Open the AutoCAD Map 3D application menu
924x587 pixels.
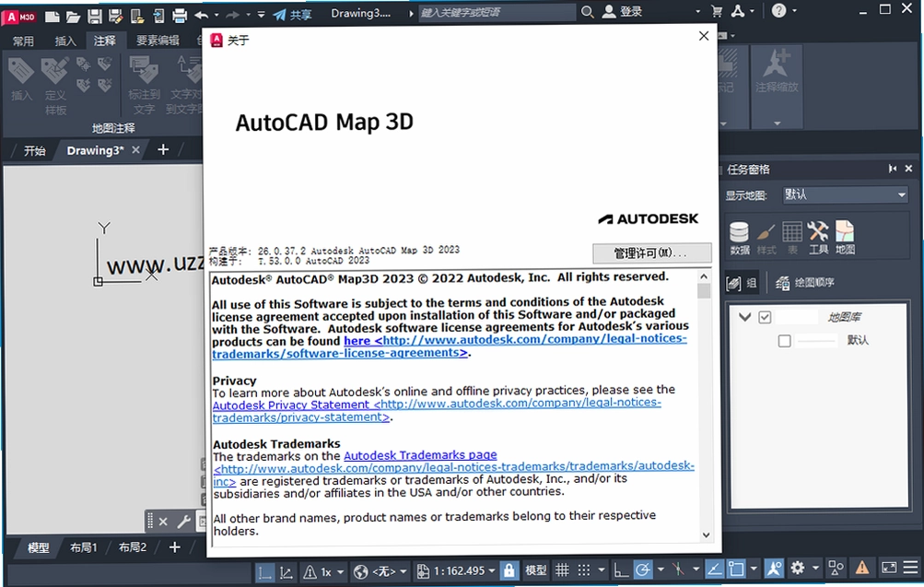(18, 17)
